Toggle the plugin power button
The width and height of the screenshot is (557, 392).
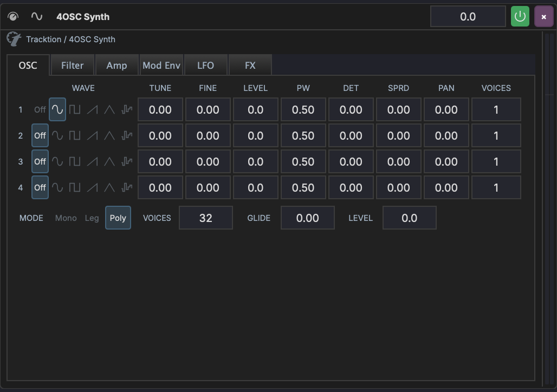[x=520, y=16]
